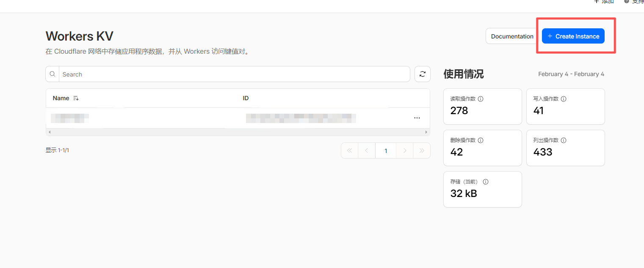Open the February 4 - February 4 date range
Image resolution: width=644 pixels, height=268 pixels.
571,74
